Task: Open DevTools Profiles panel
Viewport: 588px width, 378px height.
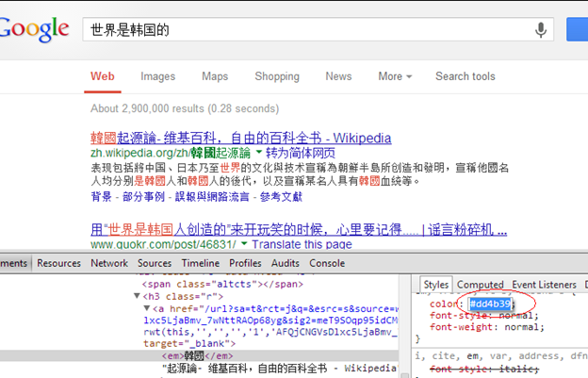Action: coord(245,263)
